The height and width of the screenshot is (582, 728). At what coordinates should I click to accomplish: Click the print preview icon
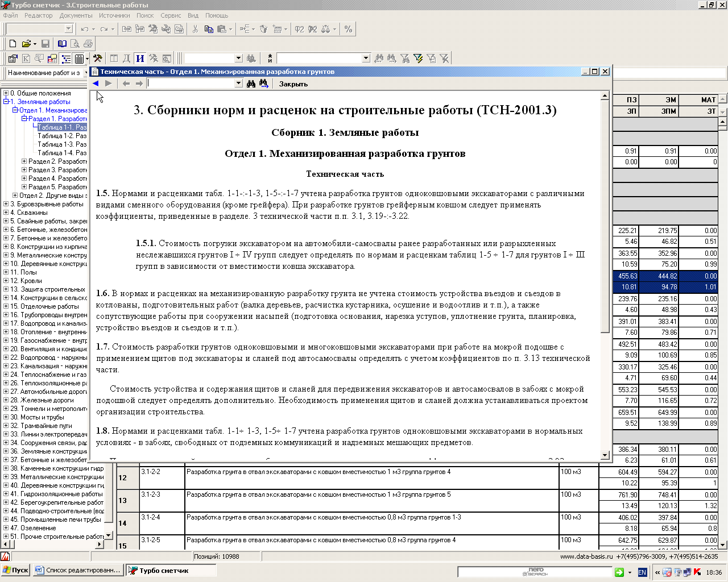[75, 44]
